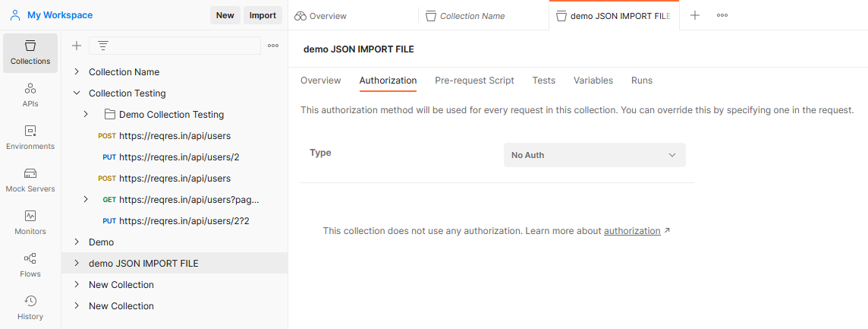
Task: Click the demo JSON IMPORT FILE title heading
Action: pos(359,49)
